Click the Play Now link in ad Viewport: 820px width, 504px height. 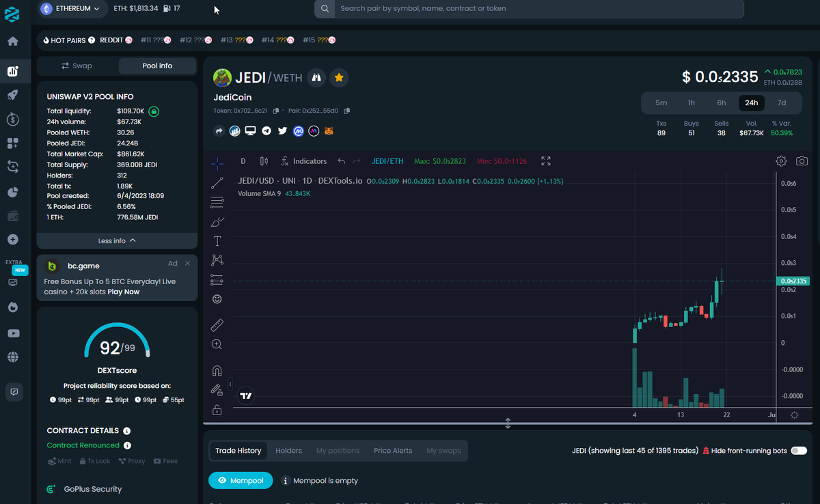tap(123, 292)
